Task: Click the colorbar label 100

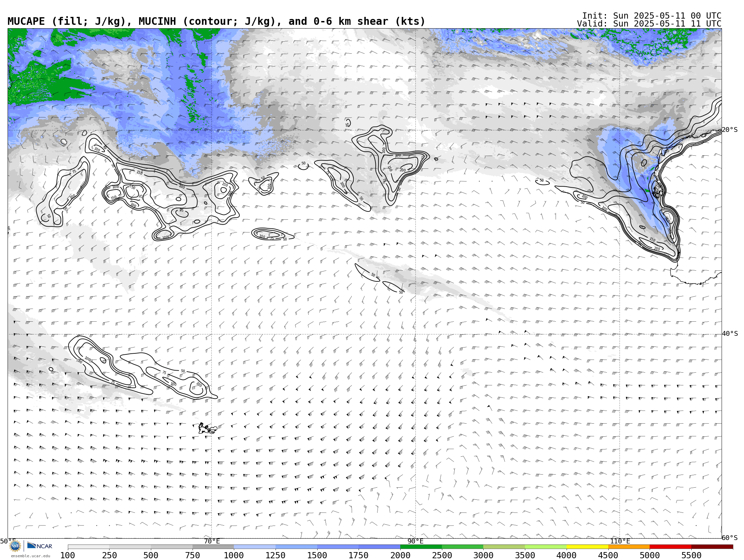Action: point(68,556)
